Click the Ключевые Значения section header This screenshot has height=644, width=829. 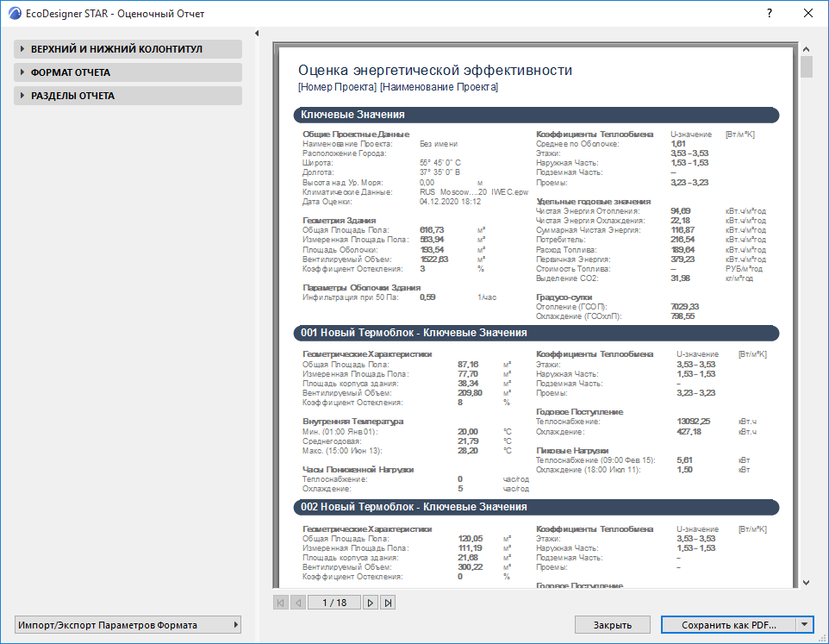[x=536, y=115]
